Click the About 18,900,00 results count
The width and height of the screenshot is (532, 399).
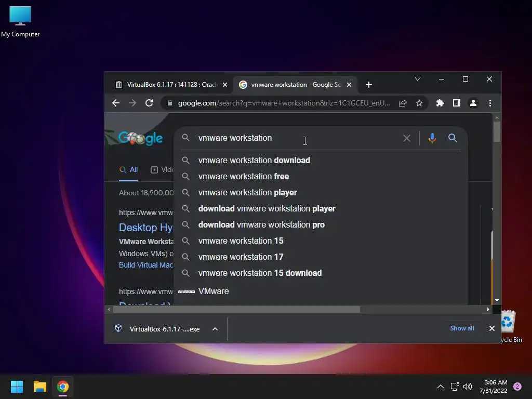[x=146, y=193]
